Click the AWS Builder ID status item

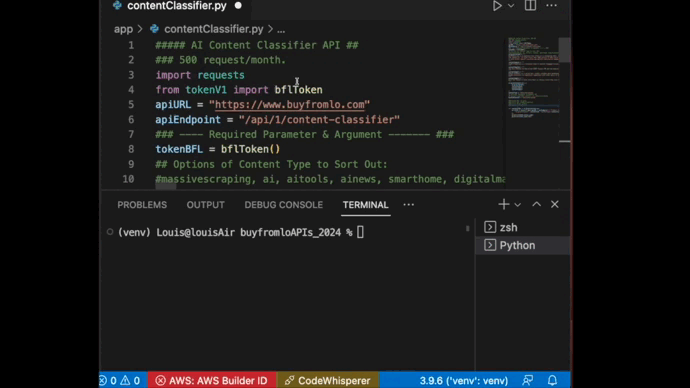212,381
